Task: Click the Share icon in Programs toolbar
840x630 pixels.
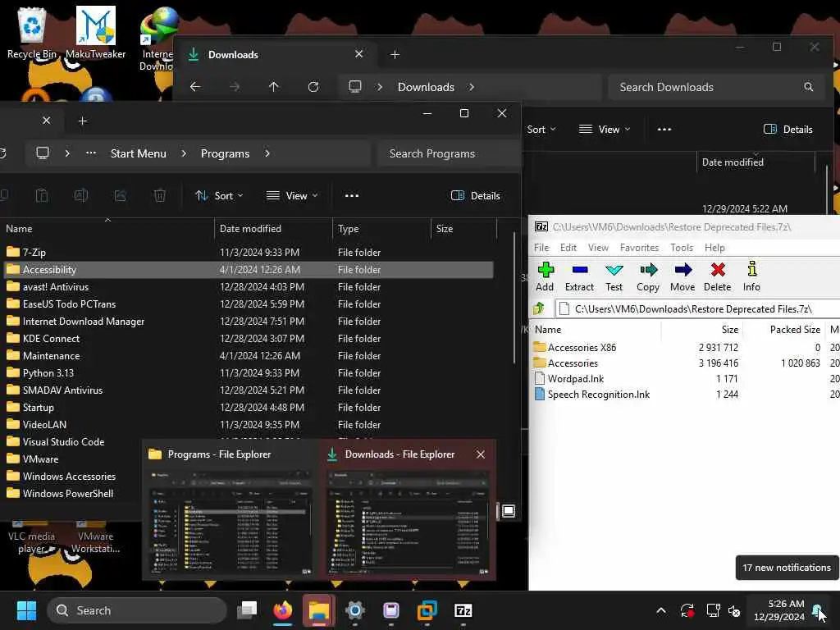Action: 120,196
